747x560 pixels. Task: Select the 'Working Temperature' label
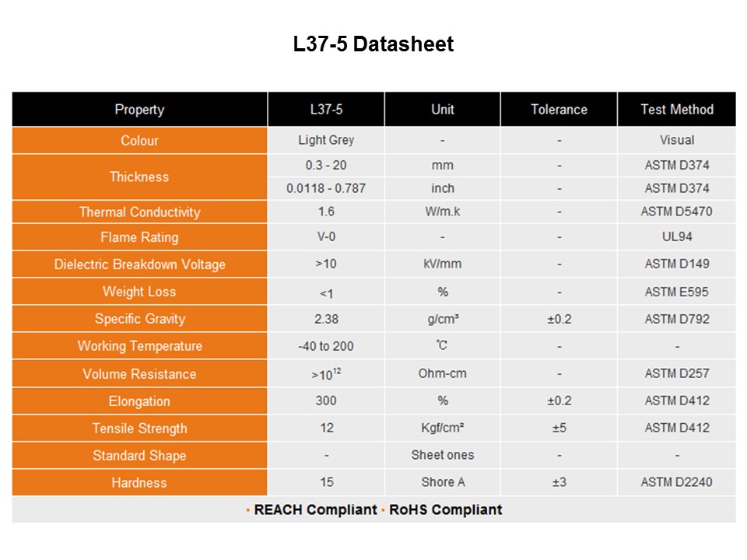click(139, 345)
